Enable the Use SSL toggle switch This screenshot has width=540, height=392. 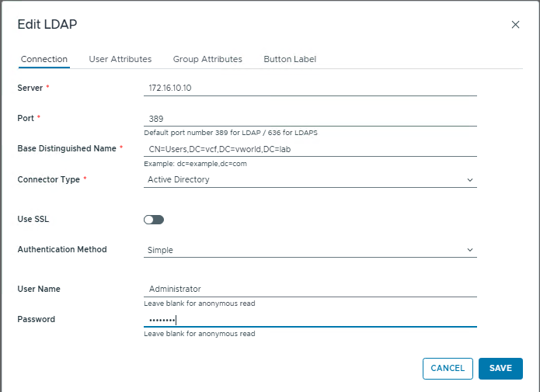[x=154, y=220]
